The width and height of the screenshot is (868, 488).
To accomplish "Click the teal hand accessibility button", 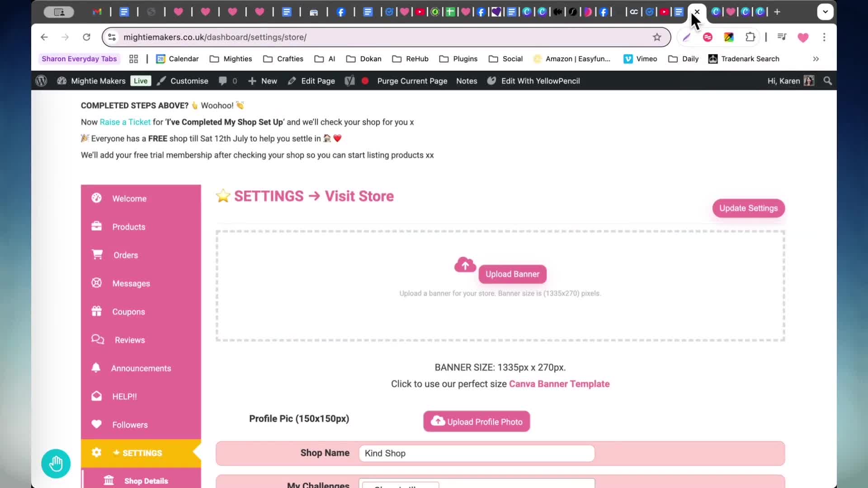I will 56,464.
